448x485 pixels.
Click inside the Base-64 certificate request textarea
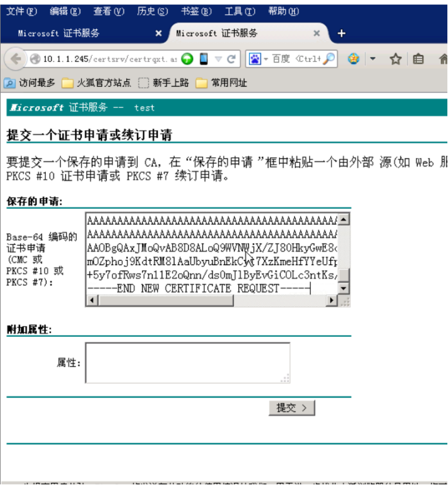(212, 253)
